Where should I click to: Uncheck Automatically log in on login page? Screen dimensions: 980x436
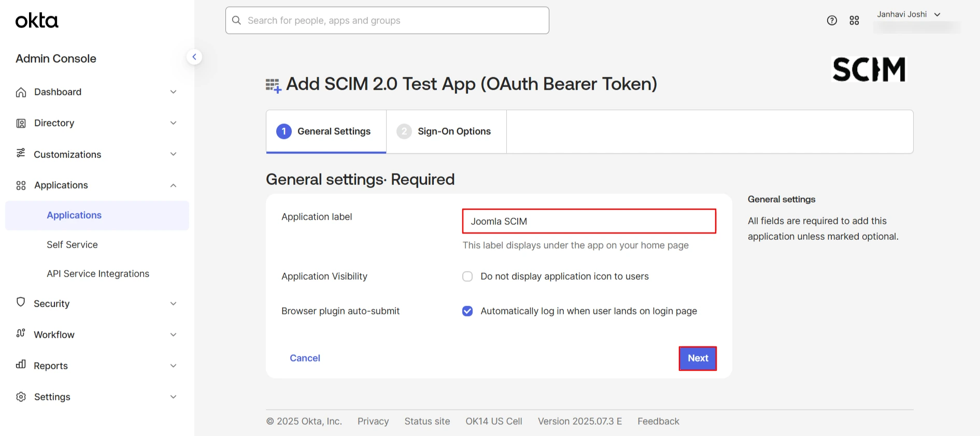(467, 311)
